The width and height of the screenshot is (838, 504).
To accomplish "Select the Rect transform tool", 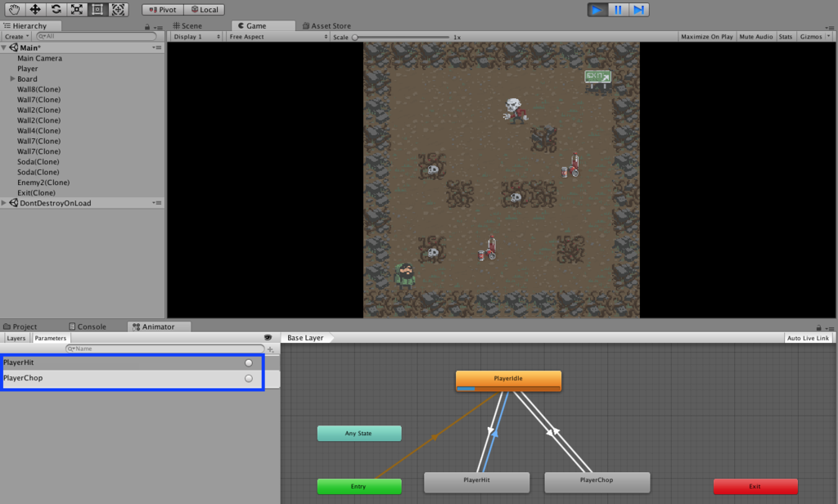I will (x=97, y=9).
